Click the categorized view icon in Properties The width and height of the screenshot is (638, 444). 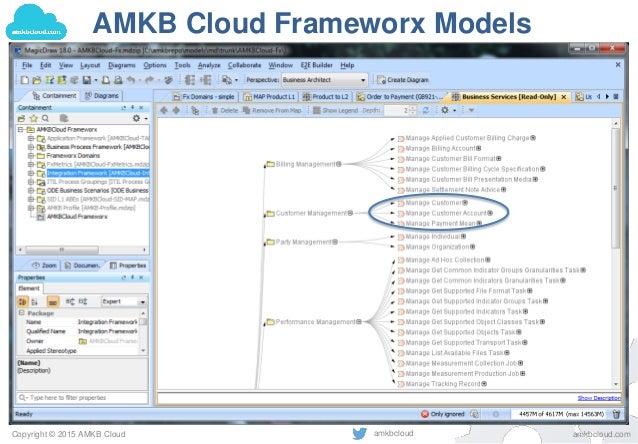(x=22, y=302)
